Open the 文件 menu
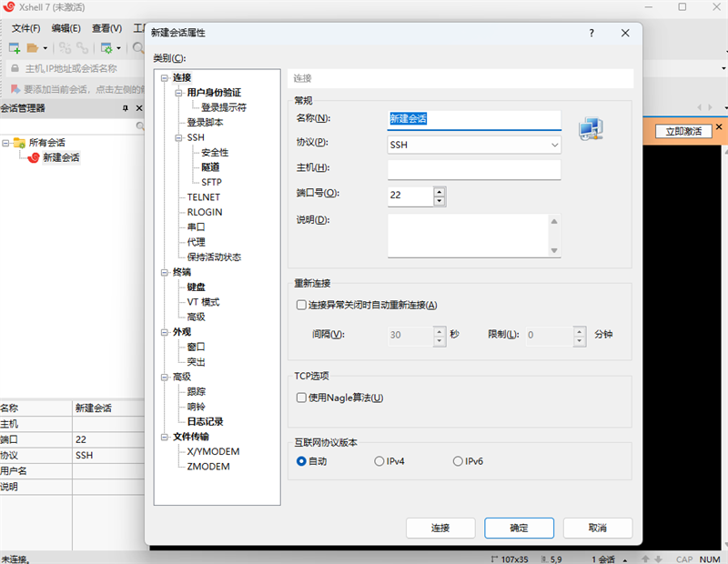 click(25, 28)
